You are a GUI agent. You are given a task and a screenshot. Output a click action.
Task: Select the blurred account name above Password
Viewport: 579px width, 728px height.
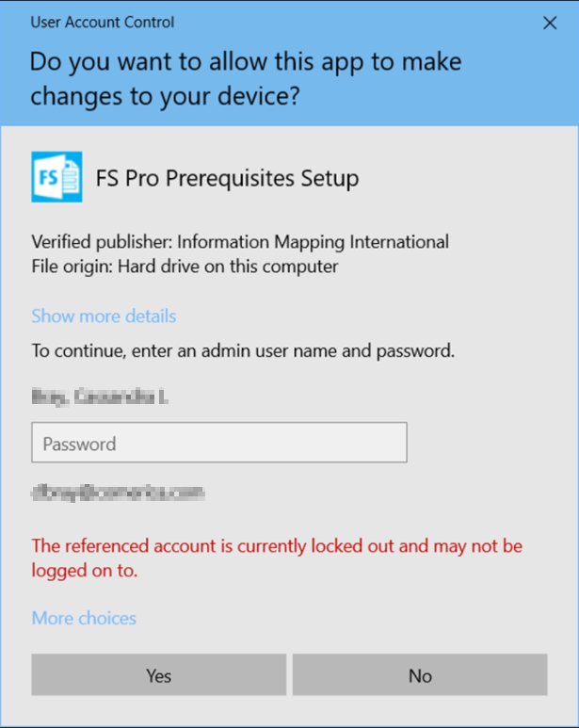(100, 397)
